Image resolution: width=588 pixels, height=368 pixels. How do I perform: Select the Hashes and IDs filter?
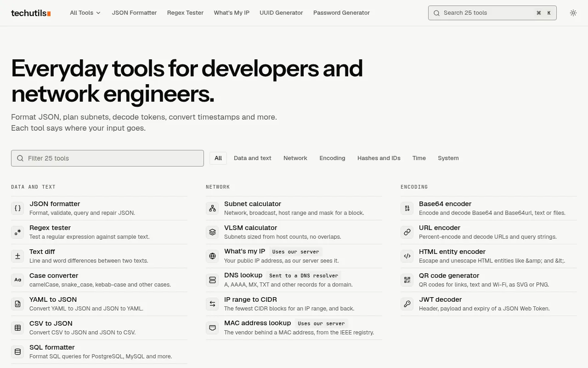379,158
